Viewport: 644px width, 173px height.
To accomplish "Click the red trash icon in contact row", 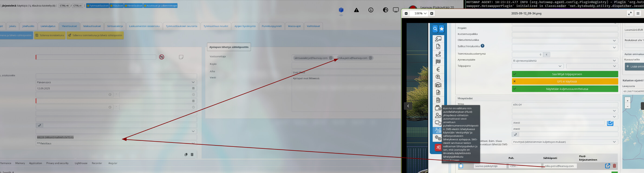I will (x=614, y=166).
